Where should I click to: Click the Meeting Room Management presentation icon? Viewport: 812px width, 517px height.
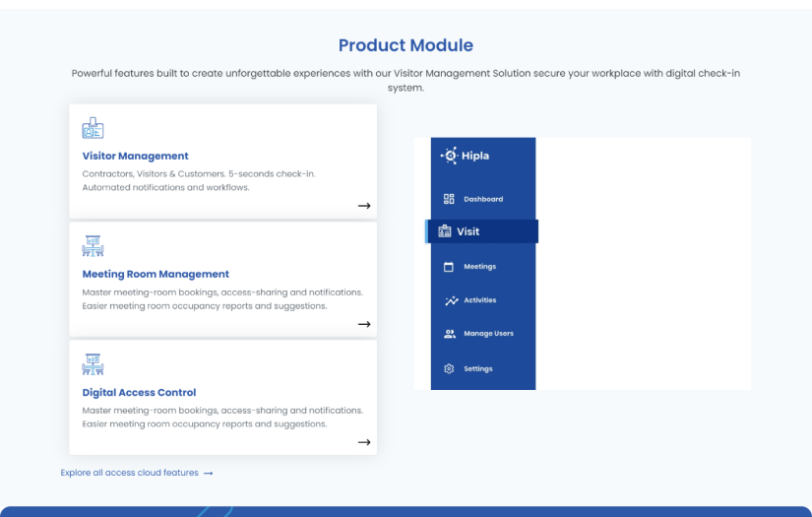93,246
